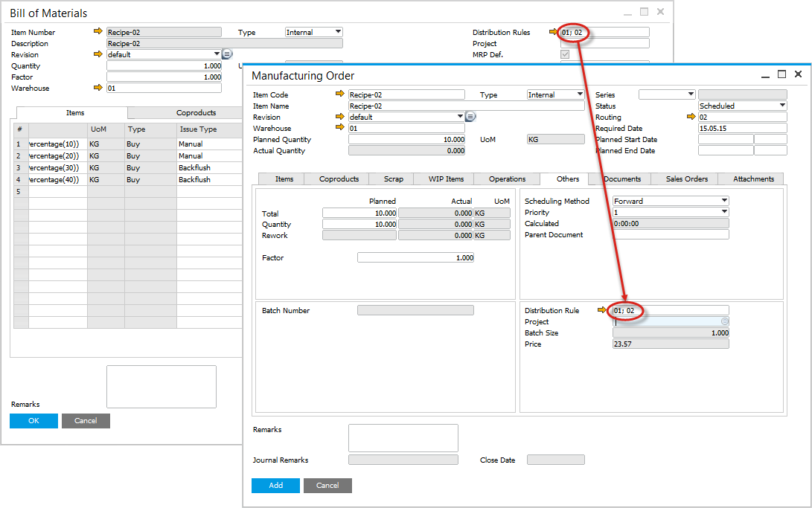Open revision details icon in Manufacturing Order

[470, 117]
